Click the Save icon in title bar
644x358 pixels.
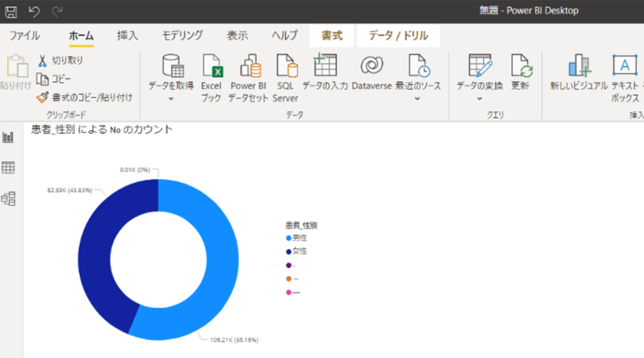(11, 11)
